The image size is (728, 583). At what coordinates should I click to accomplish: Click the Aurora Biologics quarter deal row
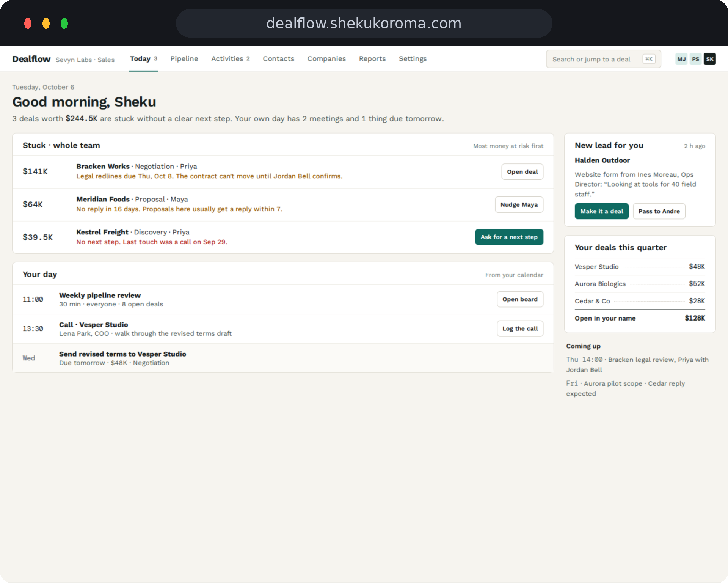[640, 284]
